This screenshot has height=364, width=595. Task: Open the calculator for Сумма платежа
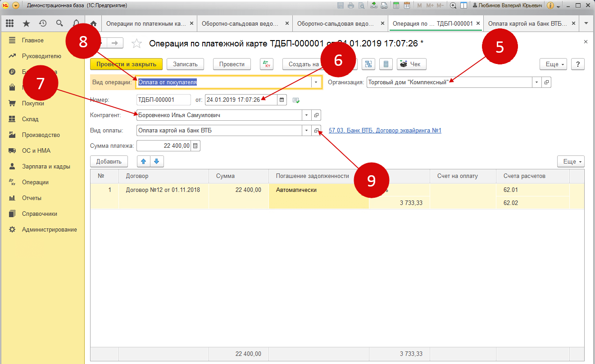coord(195,146)
